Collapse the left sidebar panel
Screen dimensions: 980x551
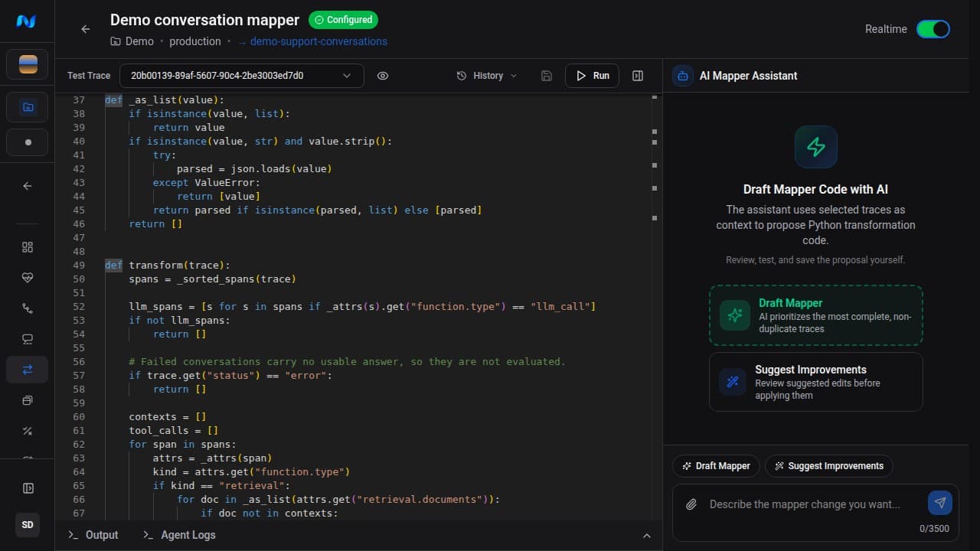coord(28,488)
